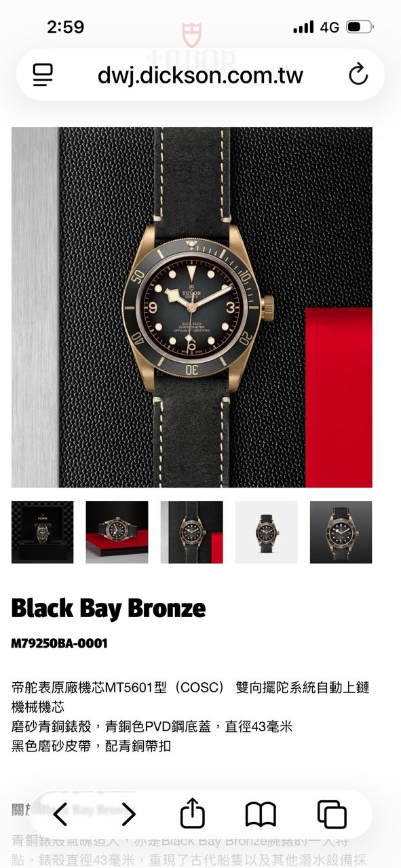Image resolution: width=401 pixels, height=868 pixels.
Task: Select the white background watch thumbnail
Action: click(266, 532)
